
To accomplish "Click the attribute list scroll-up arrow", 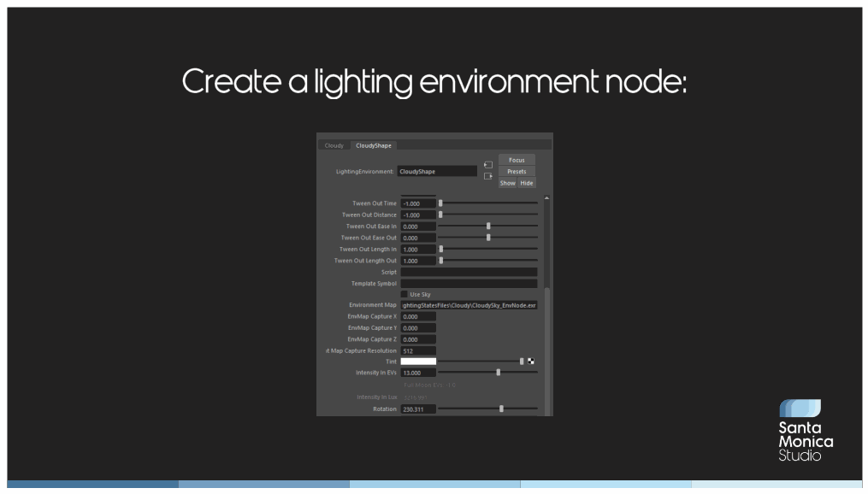I will [x=547, y=198].
